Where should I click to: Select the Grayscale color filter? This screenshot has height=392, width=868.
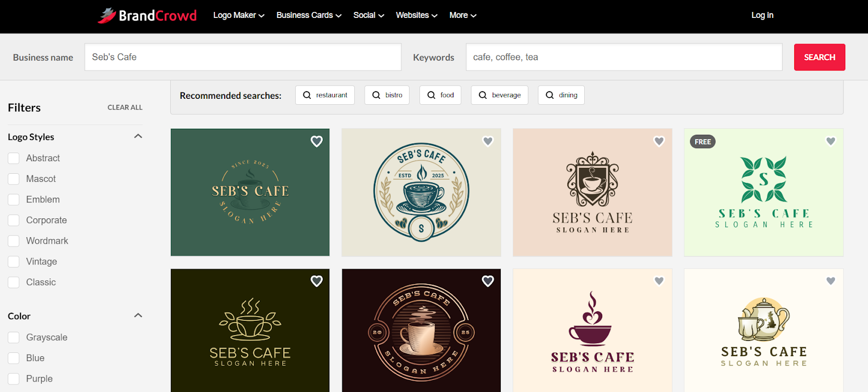pos(14,338)
